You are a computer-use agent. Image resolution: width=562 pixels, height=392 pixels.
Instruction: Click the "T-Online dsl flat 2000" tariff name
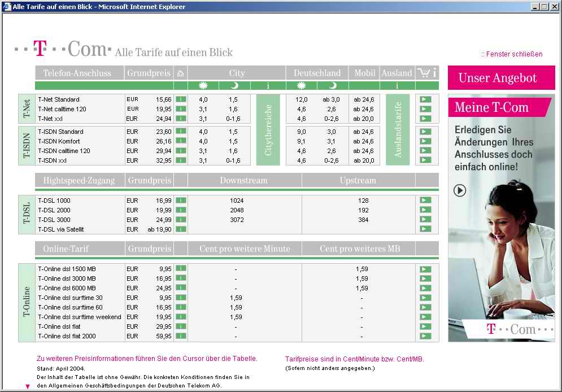(x=67, y=336)
